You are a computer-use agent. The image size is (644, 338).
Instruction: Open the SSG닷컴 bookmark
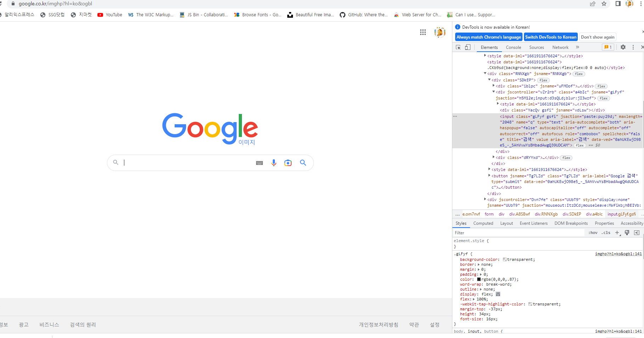pyautogui.click(x=52, y=15)
